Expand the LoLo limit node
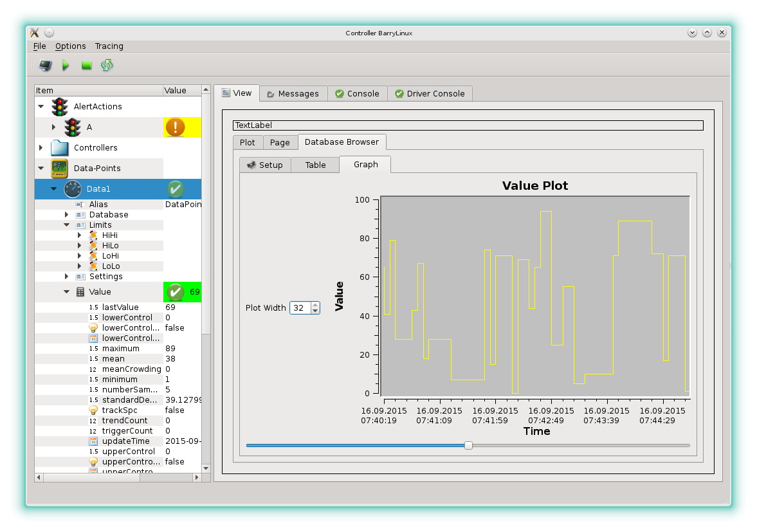The width and height of the screenshot is (757, 532). [x=80, y=266]
